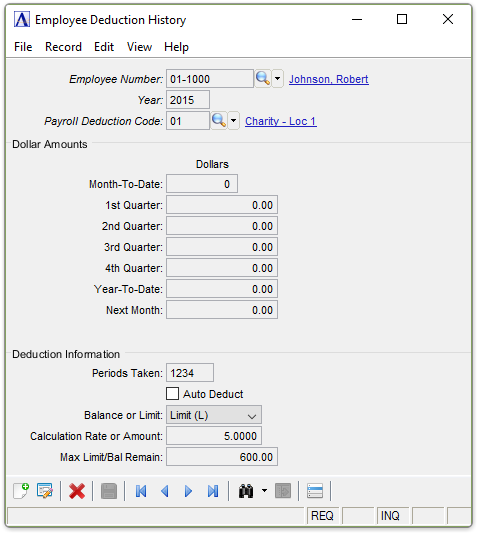
Task: Click the Save floppy disk icon
Action: [109, 491]
